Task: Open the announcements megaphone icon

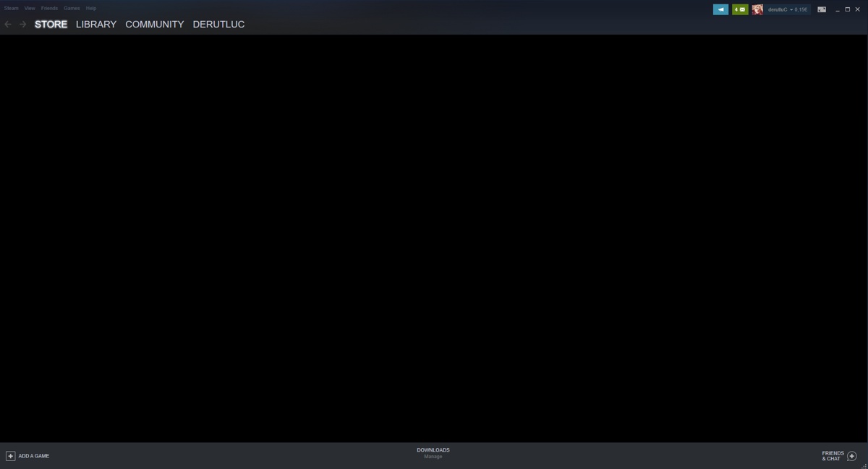Action: click(x=720, y=9)
